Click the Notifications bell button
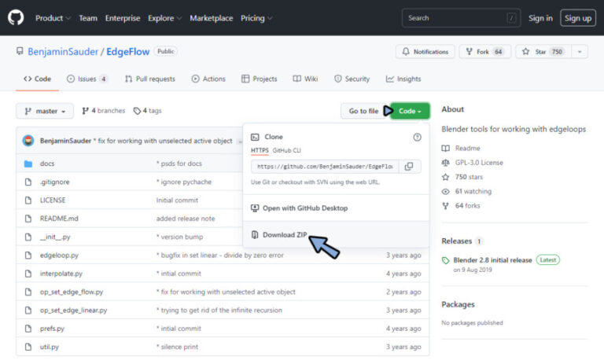Image resolution: width=604 pixels, height=364 pixels. (425, 52)
